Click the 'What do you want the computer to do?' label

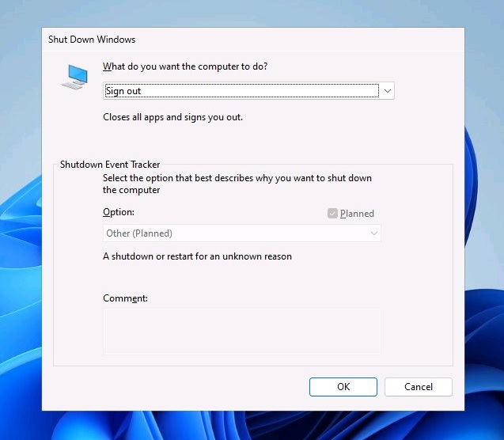185,66
